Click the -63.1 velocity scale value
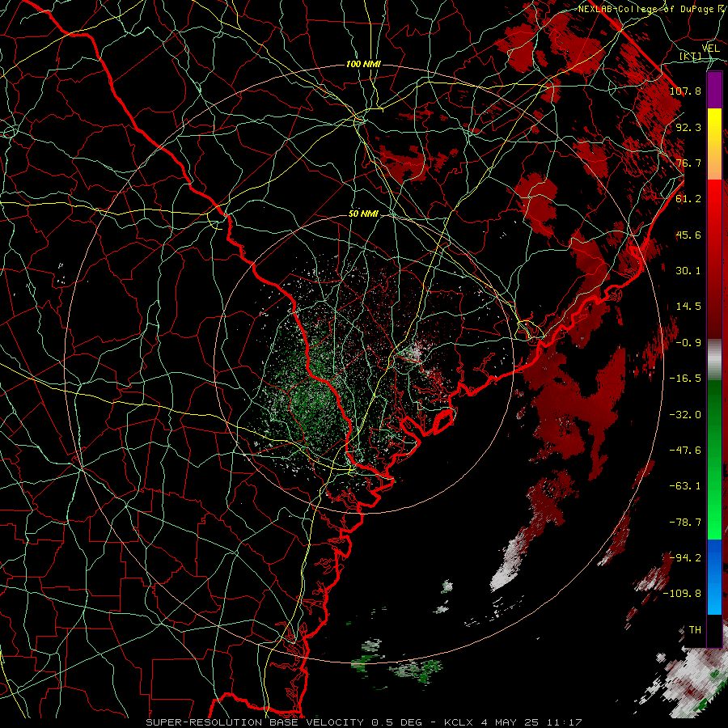 coord(685,486)
